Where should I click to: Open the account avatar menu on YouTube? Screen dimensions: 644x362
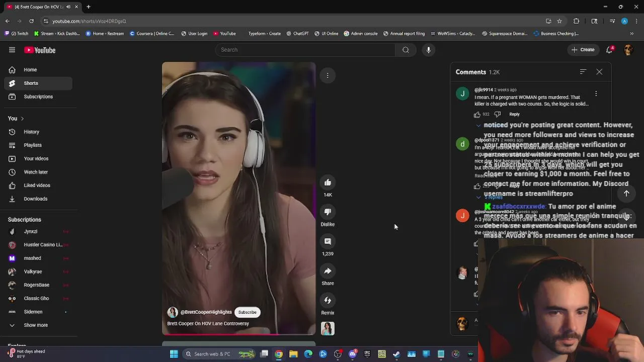[628, 50]
